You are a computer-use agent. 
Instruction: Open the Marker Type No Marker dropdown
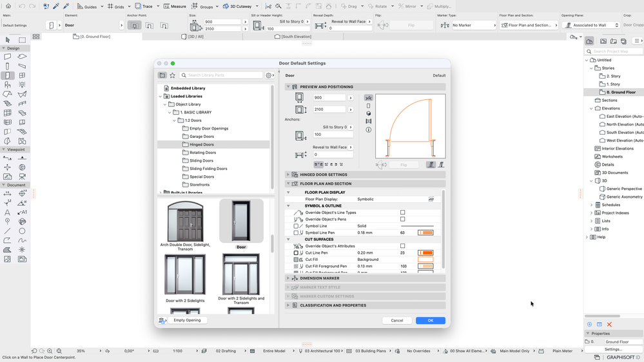click(x=474, y=25)
